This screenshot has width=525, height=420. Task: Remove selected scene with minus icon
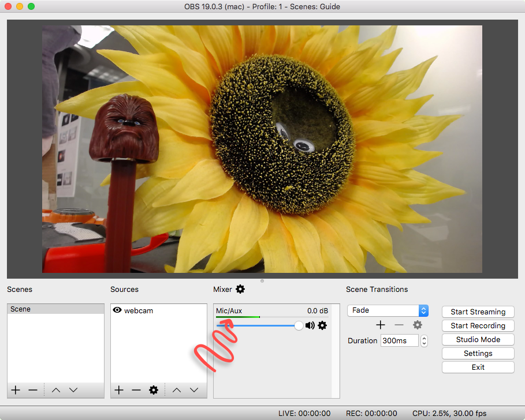coord(33,390)
